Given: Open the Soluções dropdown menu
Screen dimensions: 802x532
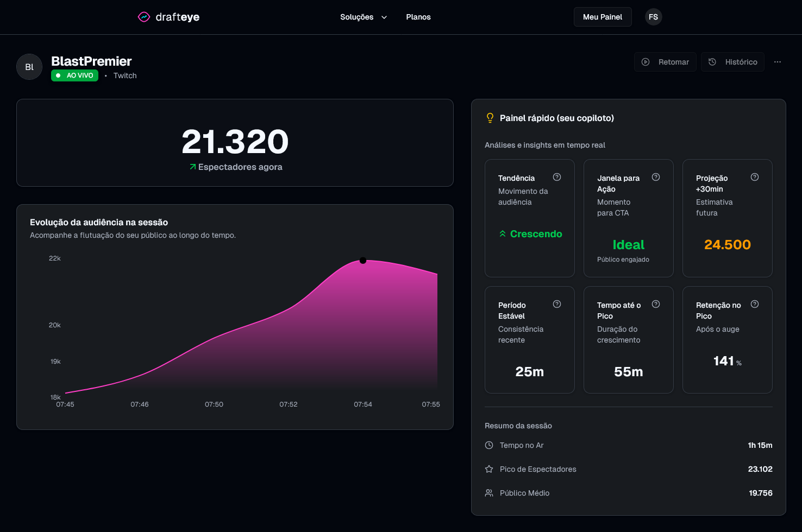Looking at the screenshot, I should pos(364,17).
